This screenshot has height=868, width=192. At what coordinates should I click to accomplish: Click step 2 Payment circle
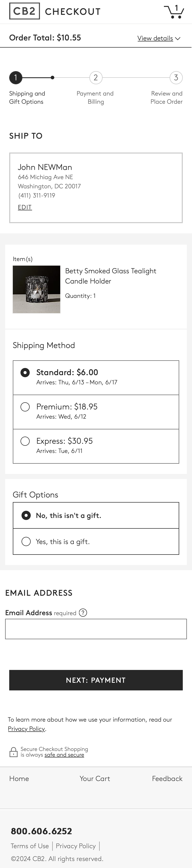click(x=96, y=78)
